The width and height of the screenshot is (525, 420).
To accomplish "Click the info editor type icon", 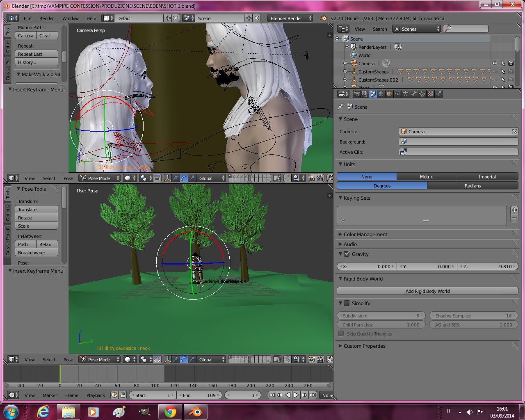I will point(13,18).
